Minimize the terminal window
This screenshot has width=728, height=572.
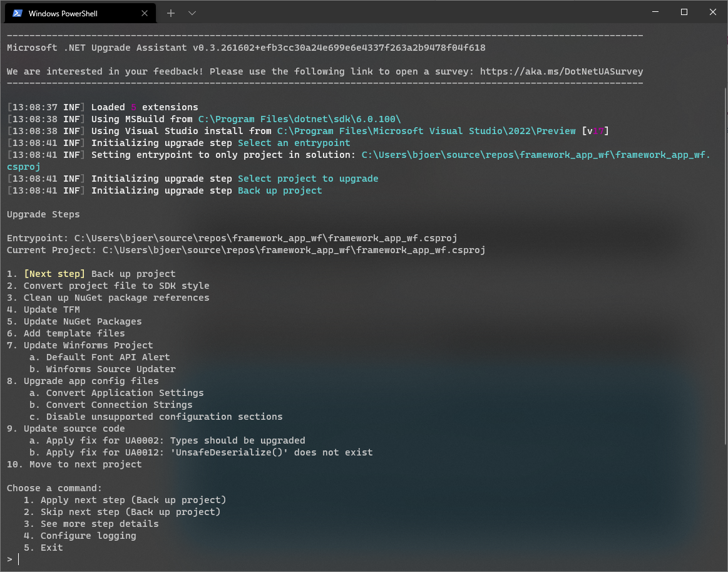(x=655, y=12)
